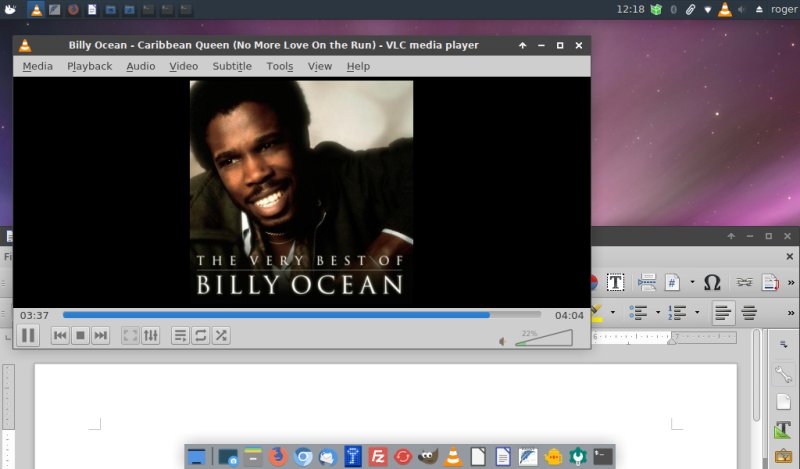Click the VLC seek progress bar
This screenshot has width=800, height=469.
tap(300, 315)
